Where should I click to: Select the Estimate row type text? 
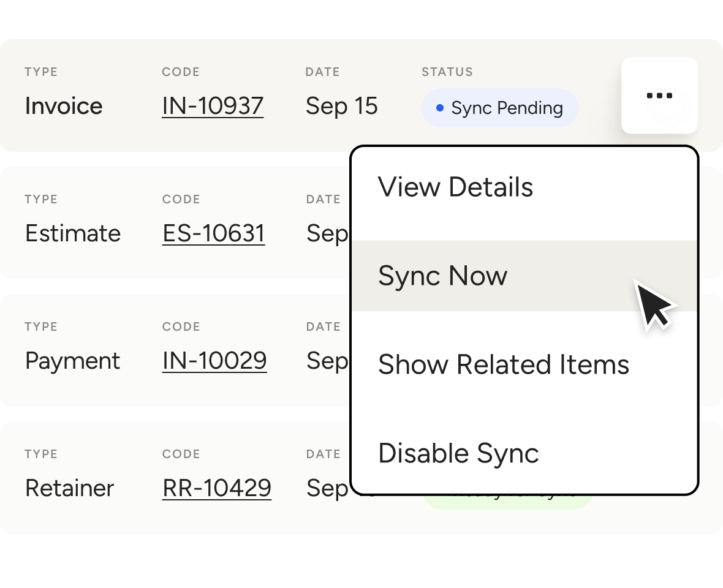point(73,233)
